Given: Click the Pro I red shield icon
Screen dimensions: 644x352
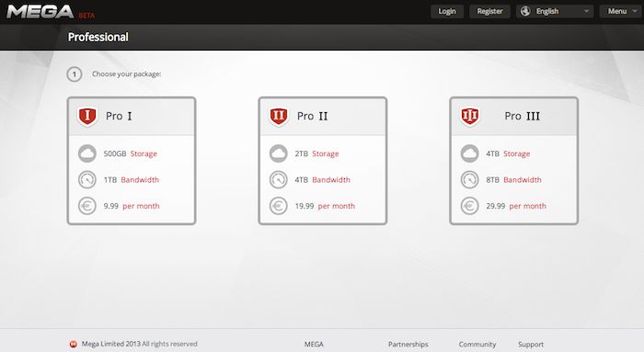Looking at the screenshot, I should tap(87, 117).
